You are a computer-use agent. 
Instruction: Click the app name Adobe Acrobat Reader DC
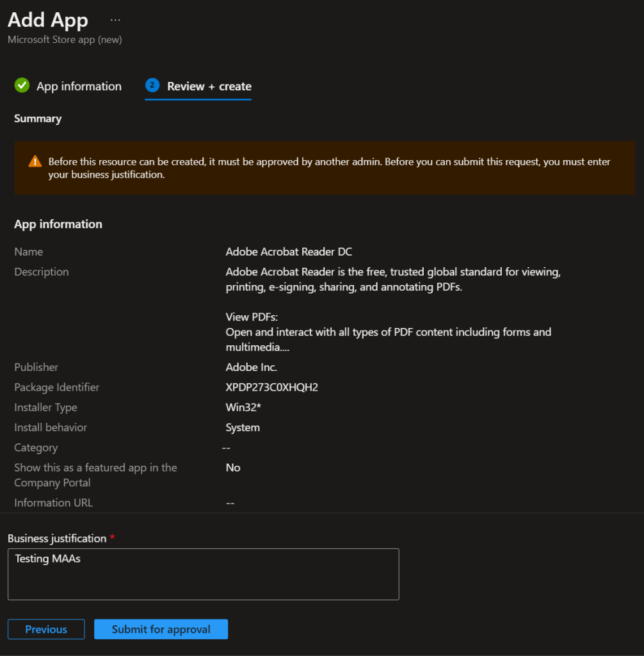click(289, 252)
